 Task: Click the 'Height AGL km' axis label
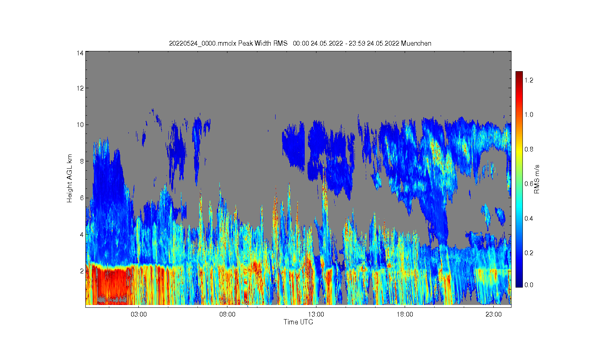[70, 178]
